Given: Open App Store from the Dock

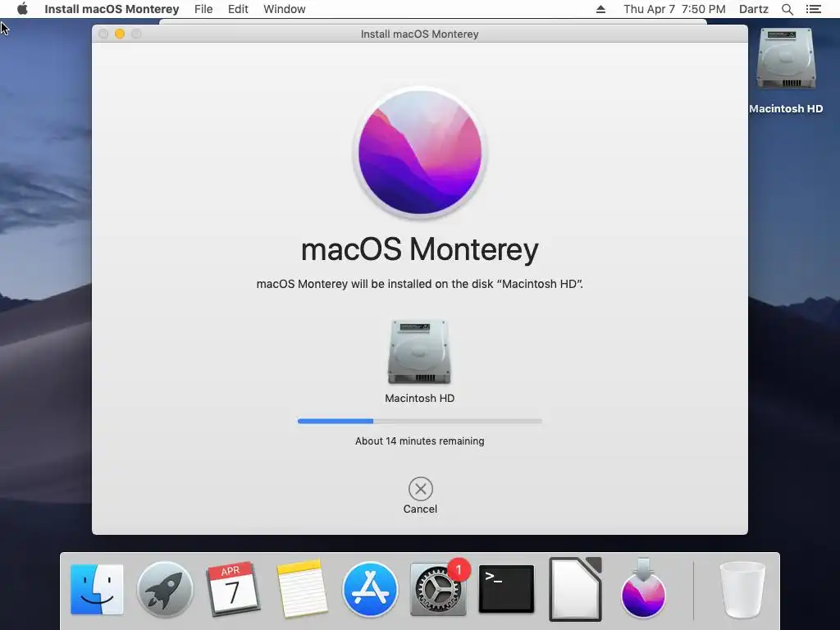Looking at the screenshot, I should [370, 589].
